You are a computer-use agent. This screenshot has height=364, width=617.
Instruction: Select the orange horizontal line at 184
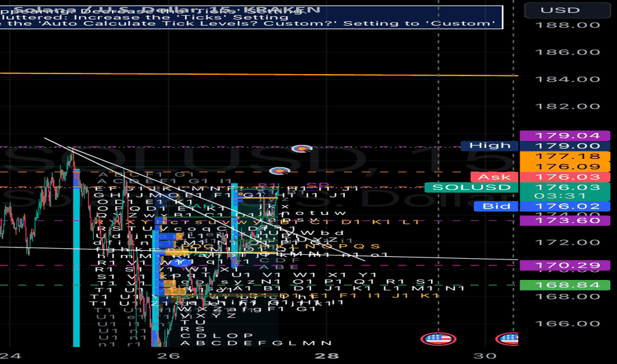point(259,74)
